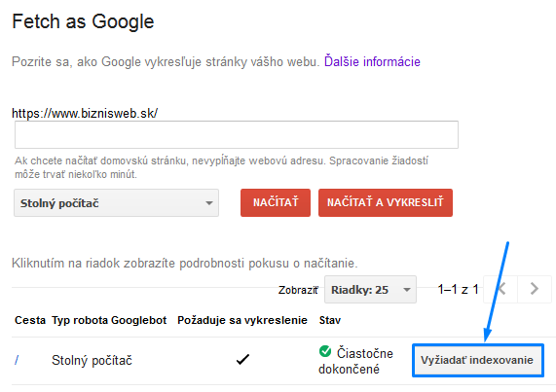Go to next page arrow

pyautogui.click(x=534, y=289)
